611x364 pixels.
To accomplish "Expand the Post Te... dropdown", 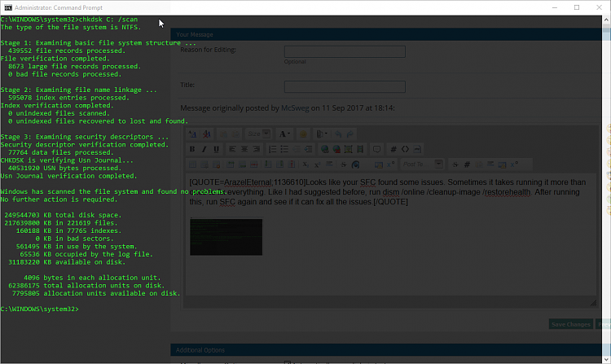I will pyautogui.click(x=421, y=165).
